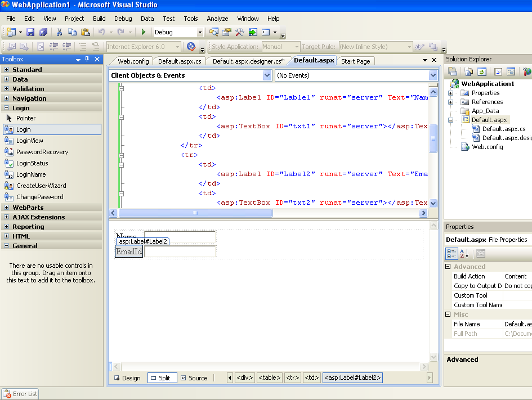Click the Alphabetical sort icon in Properties
The height and width of the screenshot is (400, 532).
(x=464, y=254)
